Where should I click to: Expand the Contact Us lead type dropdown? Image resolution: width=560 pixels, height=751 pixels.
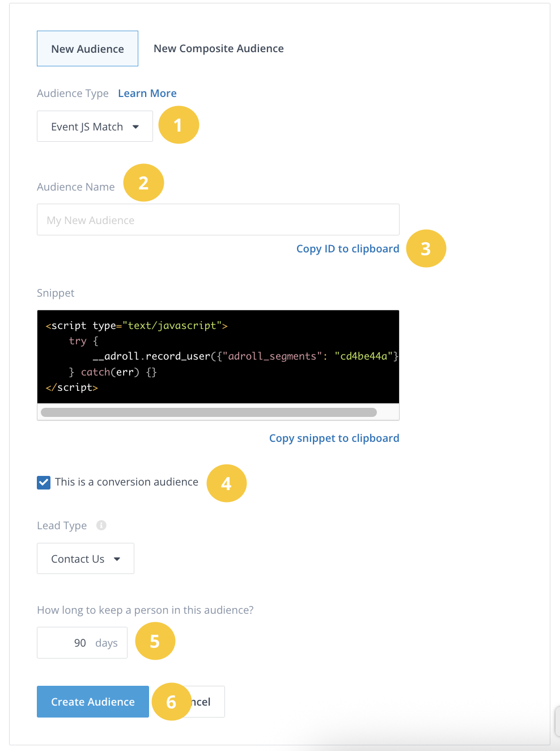86,559
